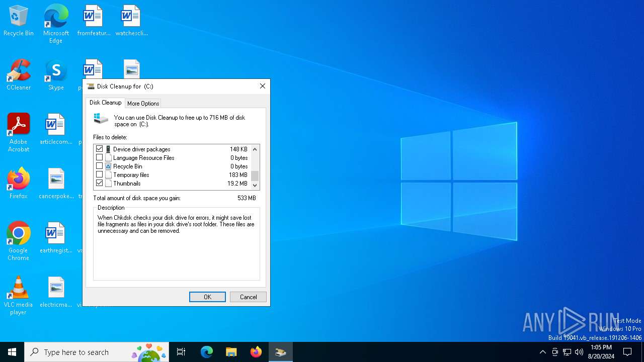Select the Language Resource Files file icon

pyautogui.click(x=108, y=157)
